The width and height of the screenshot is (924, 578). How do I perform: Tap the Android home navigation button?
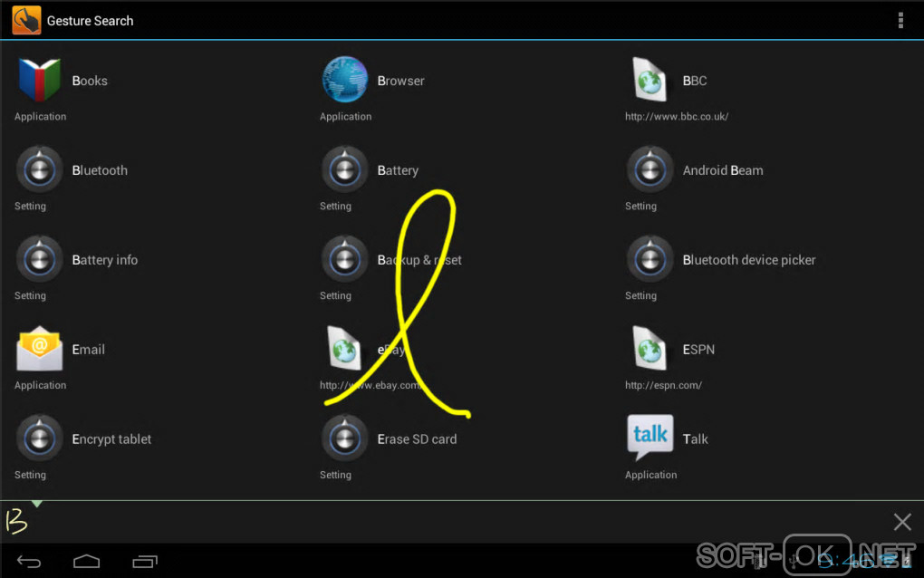[87, 562]
